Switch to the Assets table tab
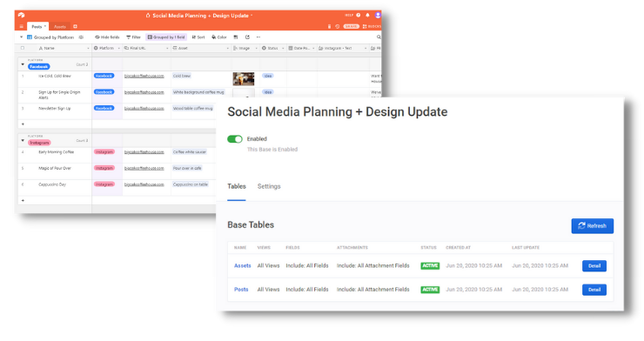 pos(60,27)
